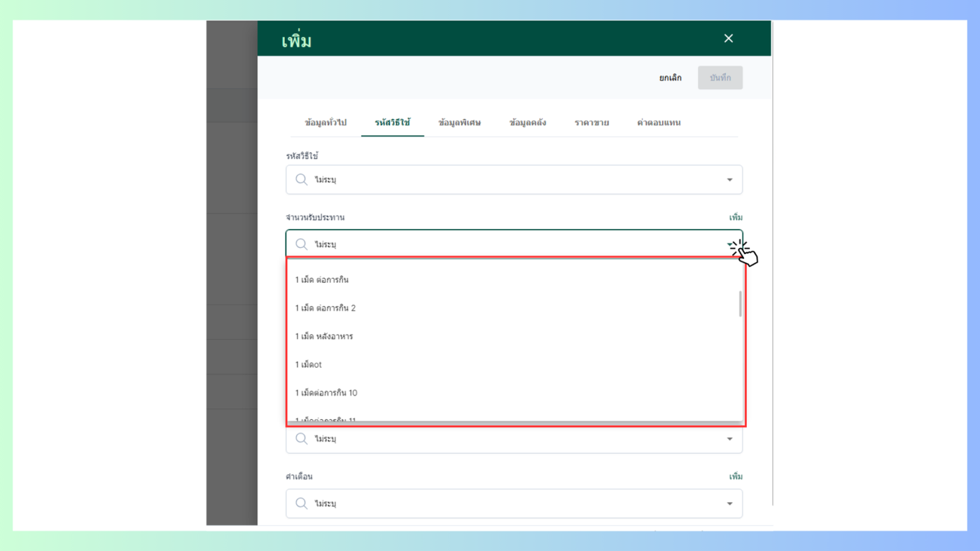980x551 pixels.
Task: Click เพิ่ม link beside จำนวนรับประทาน
Action: click(x=736, y=218)
